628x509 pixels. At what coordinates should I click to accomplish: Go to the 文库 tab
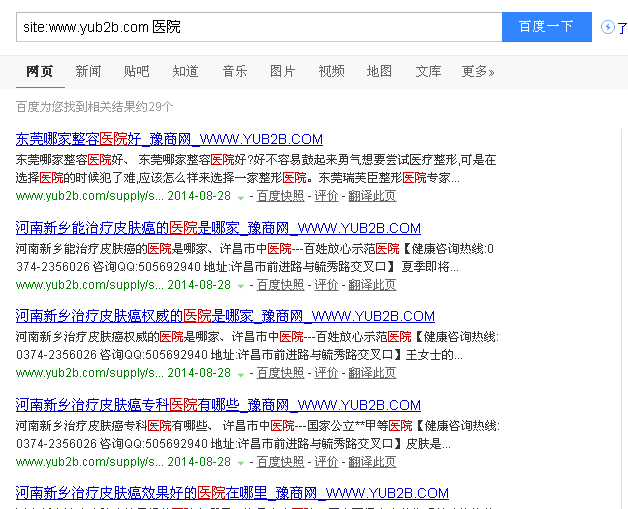pyautogui.click(x=428, y=71)
